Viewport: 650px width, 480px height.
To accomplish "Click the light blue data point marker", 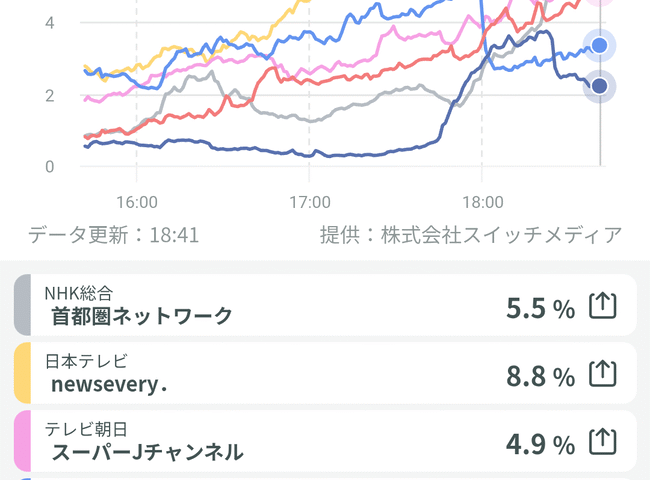I will click(599, 45).
